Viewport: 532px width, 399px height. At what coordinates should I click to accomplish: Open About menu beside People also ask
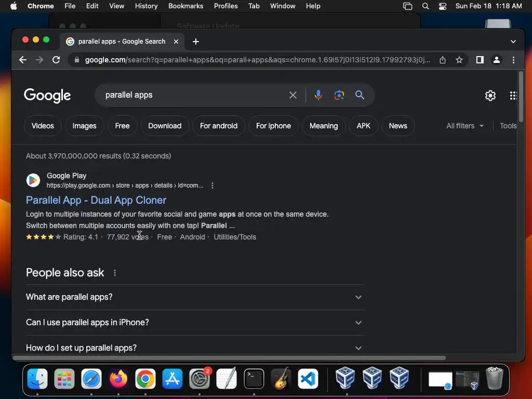[x=115, y=273]
